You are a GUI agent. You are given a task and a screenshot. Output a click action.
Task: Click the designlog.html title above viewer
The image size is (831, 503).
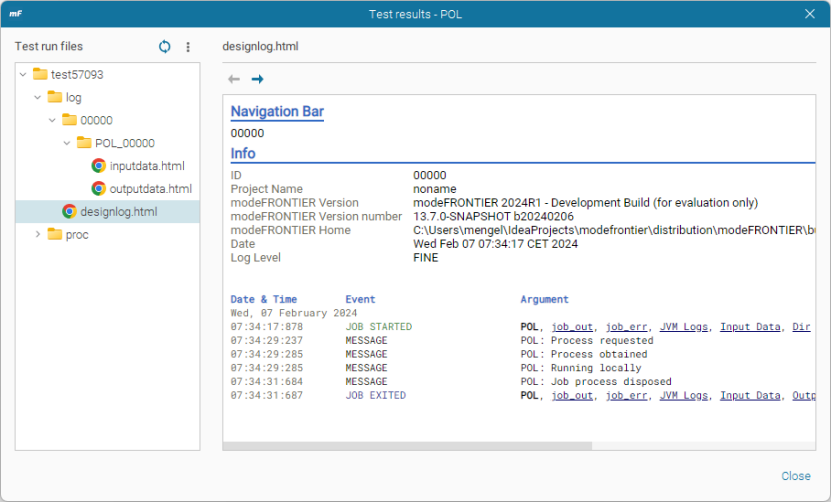(x=260, y=47)
